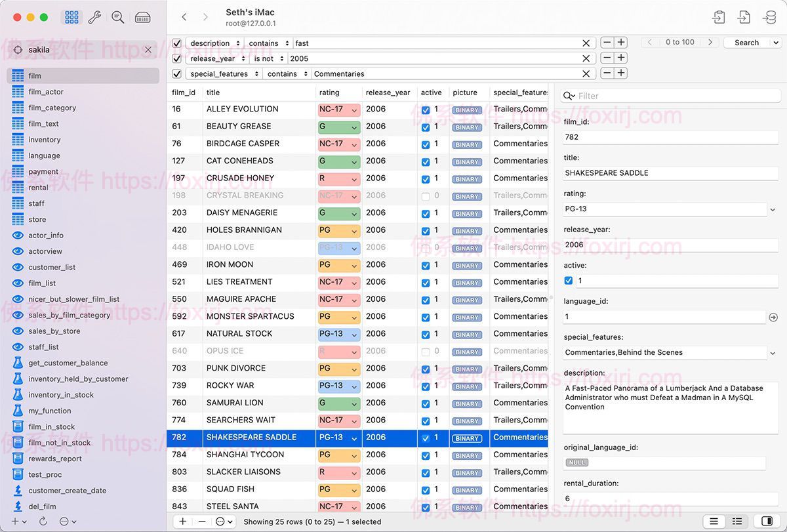Click the arrow next to language_id field
The height and width of the screenshot is (532, 787).
coord(773,317)
